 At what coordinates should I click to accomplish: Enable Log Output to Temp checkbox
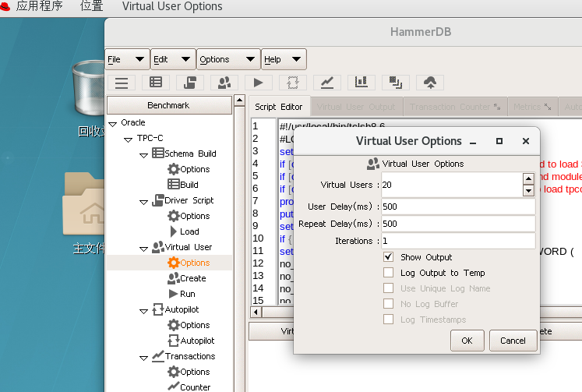pyautogui.click(x=388, y=273)
